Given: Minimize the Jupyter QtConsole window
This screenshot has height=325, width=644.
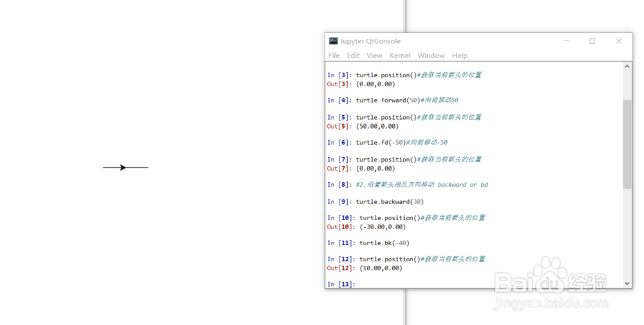Looking at the screenshot, I should [566, 41].
